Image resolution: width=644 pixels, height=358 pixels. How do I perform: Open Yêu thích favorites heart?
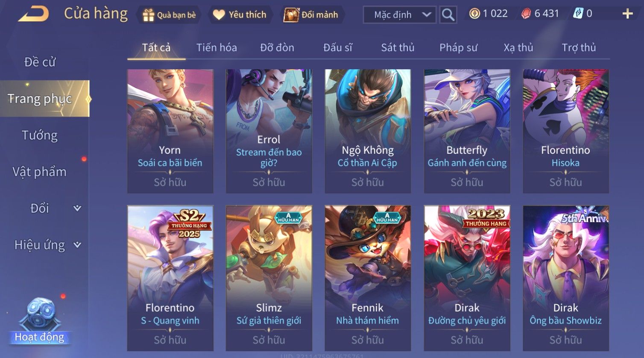(240, 15)
